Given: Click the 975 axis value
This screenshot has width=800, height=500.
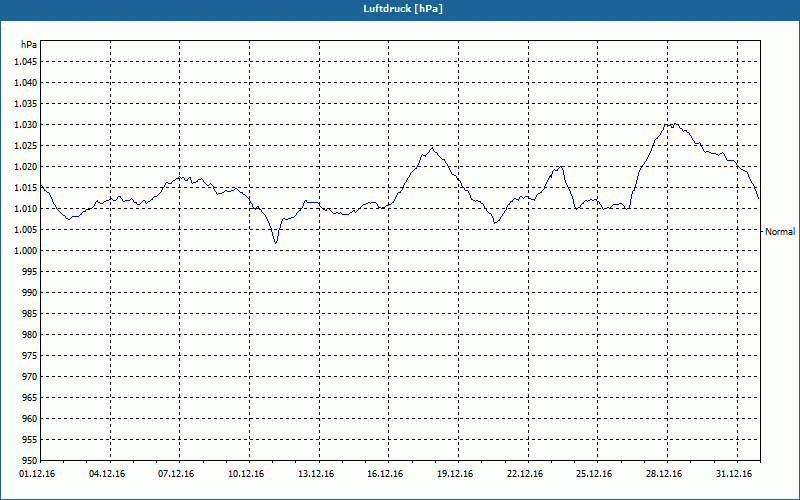Looking at the screenshot, I should click(x=30, y=356).
